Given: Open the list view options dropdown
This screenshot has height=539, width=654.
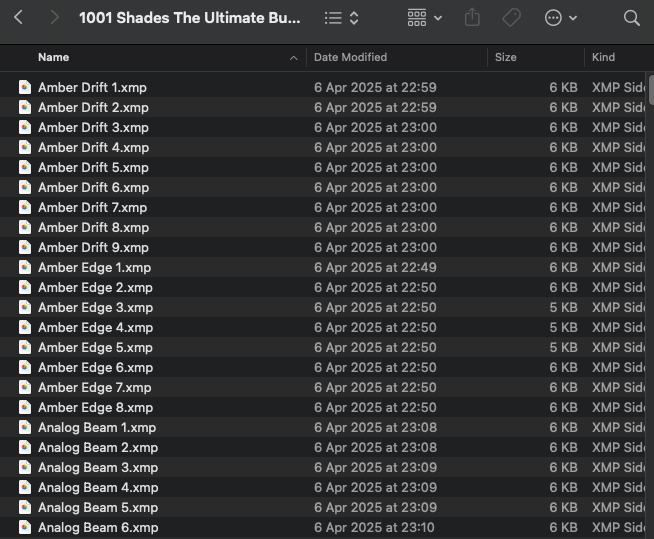Looking at the screenshot, I should pyautogui.click(x=341, y=18).
